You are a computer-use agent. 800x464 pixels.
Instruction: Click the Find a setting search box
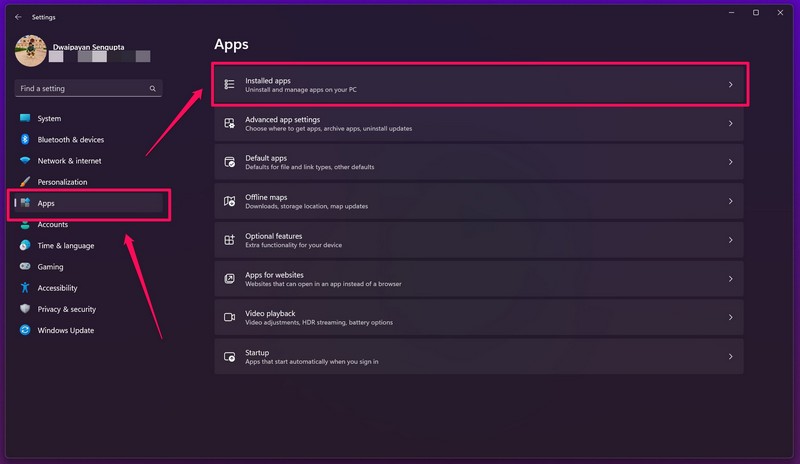80,89
